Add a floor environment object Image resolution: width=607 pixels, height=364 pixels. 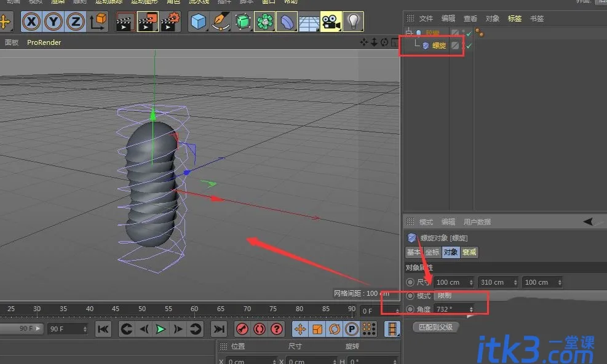(309, 22)
